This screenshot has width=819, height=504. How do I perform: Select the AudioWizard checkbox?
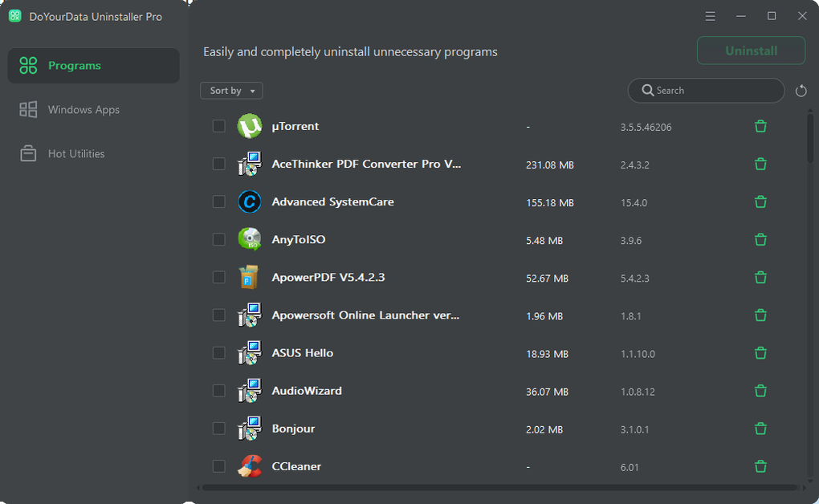point(219,391)
